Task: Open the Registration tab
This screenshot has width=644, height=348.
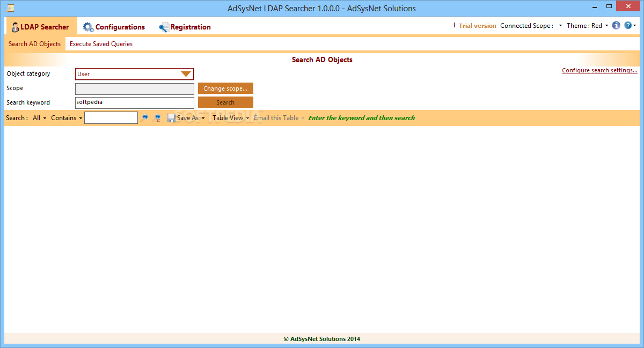Action: pyautogui.click(x=185, y=27)
